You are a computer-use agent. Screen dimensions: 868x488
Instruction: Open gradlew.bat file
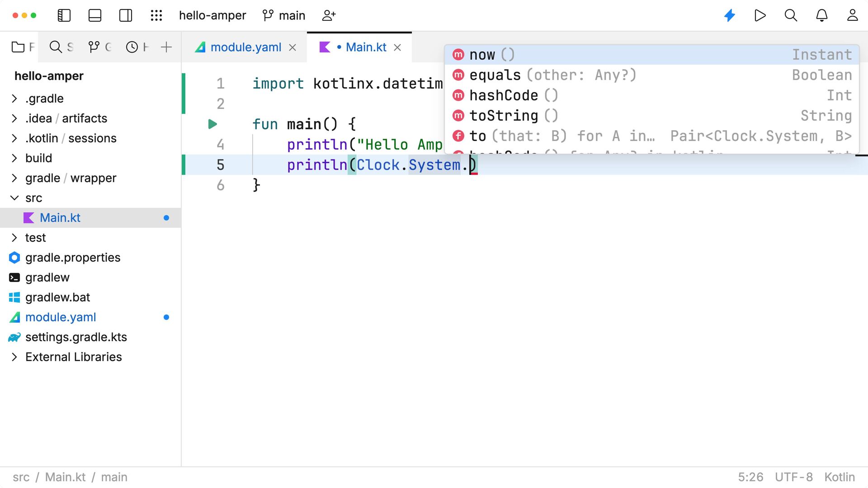(57, 297)
